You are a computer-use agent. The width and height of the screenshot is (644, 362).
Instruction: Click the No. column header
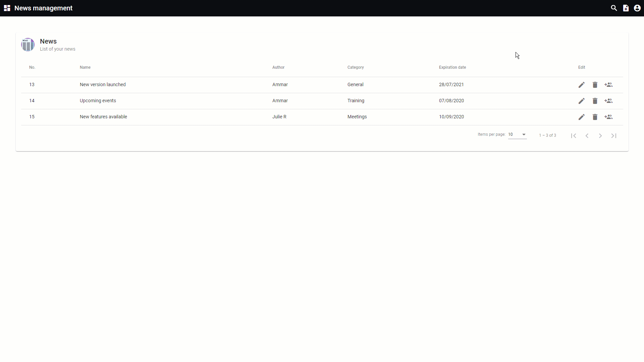click(x=32, y=67)
